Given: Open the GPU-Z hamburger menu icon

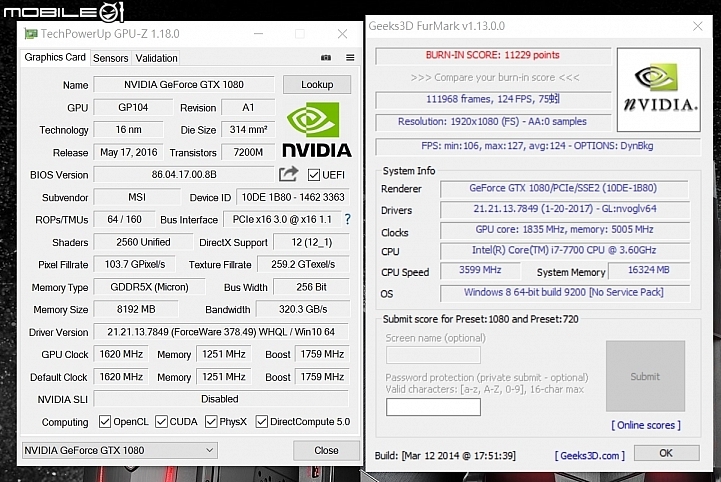Looking at the screenshot, I should pyautogui.click(x=350, y=57).
